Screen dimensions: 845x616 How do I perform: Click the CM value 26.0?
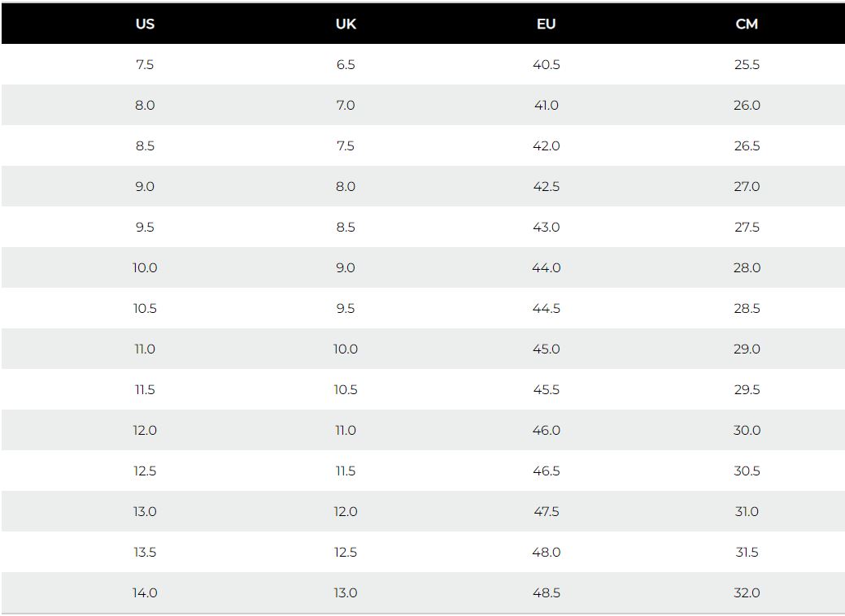pos(747,105)
